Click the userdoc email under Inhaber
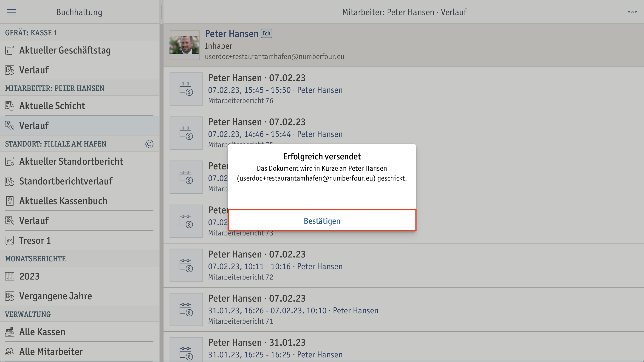The width and height of the screenshot is (644, 362). tap(274, 57)
